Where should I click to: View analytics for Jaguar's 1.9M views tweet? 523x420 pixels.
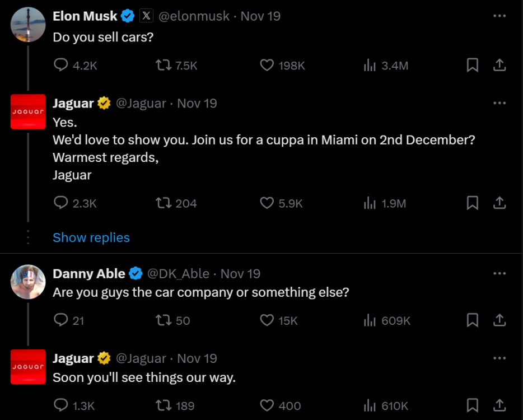point(370,203)
